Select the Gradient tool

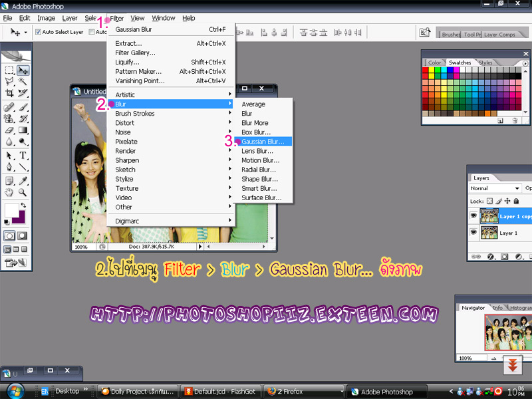click(23, 130)
